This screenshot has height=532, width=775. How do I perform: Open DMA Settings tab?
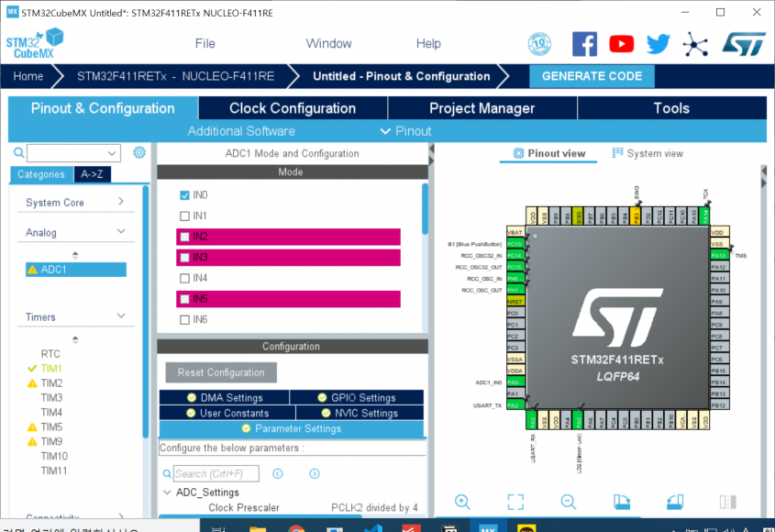[x=225, y=397]
